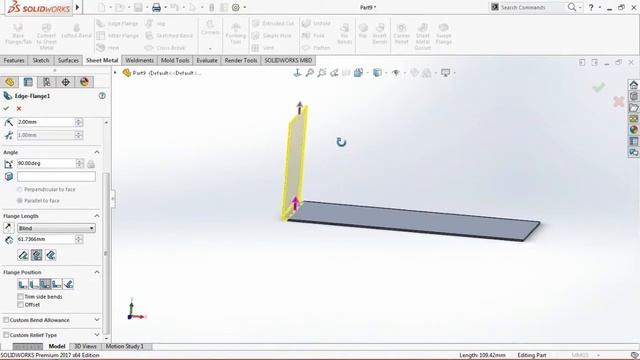Click the flange angle 90.00deg input field
This screenshot has width=640, height=360.
click(46, 163)
